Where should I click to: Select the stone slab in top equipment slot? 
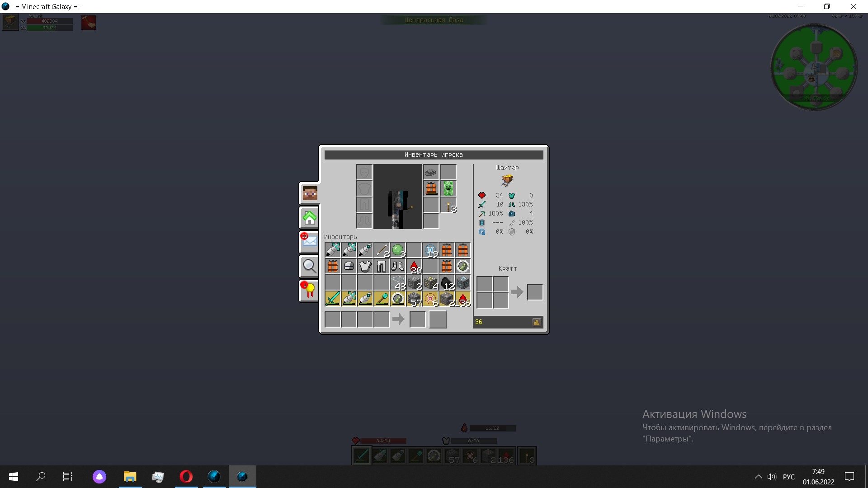click(x=431, y=172)
